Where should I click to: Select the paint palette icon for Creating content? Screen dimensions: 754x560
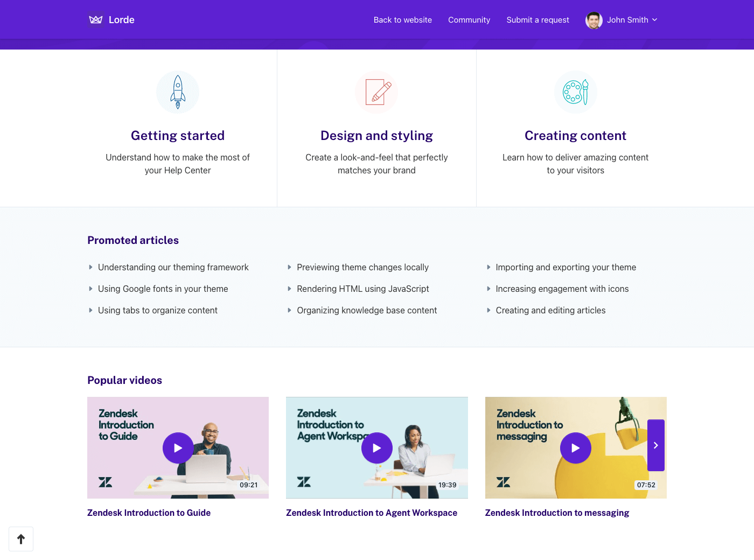576,92
